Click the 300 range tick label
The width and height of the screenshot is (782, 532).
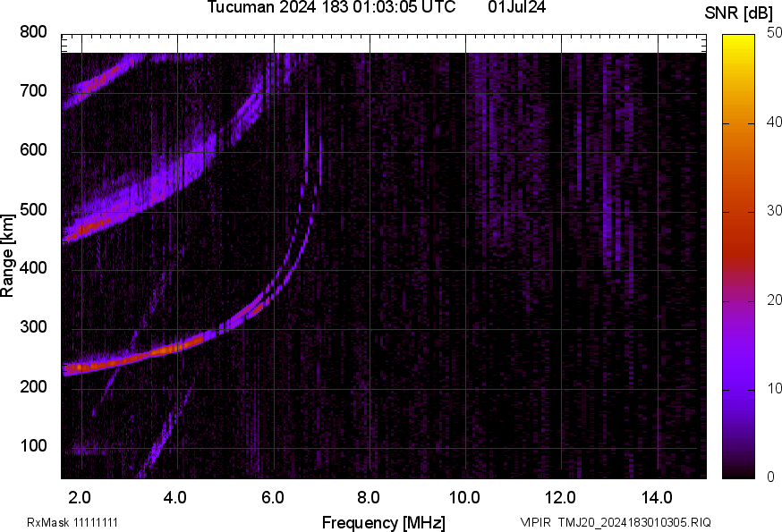[33, 327]
